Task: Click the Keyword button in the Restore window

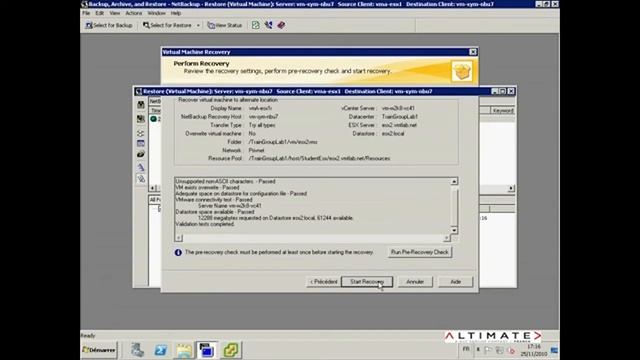Action: [x=503, y=111]
